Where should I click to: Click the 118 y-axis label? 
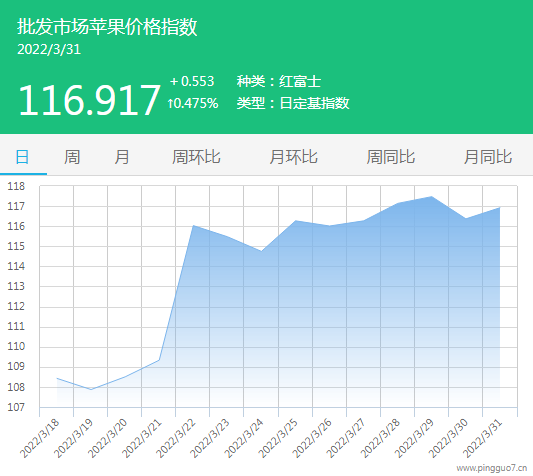(16, 186)
